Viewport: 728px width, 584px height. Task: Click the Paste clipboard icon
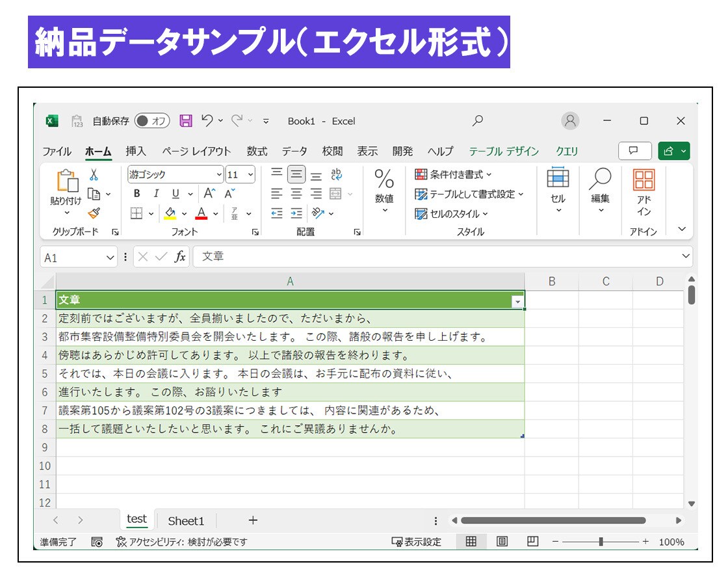(68, 181)
